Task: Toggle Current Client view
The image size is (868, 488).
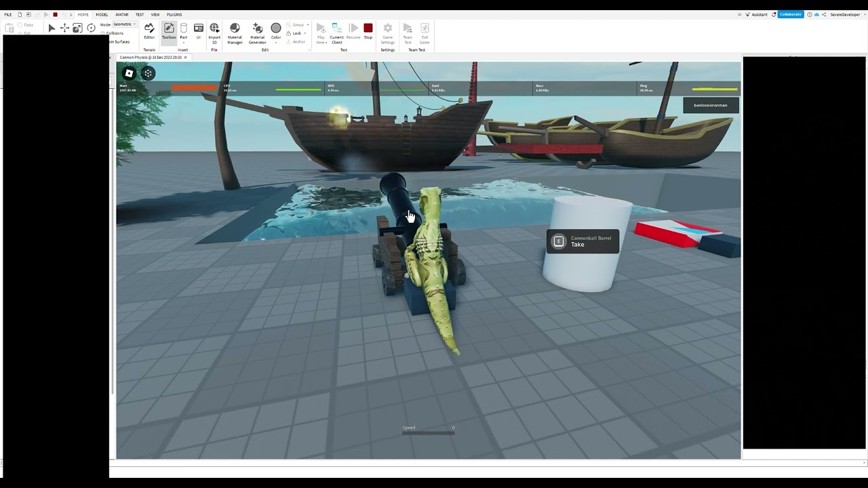Action: (337, 32)
